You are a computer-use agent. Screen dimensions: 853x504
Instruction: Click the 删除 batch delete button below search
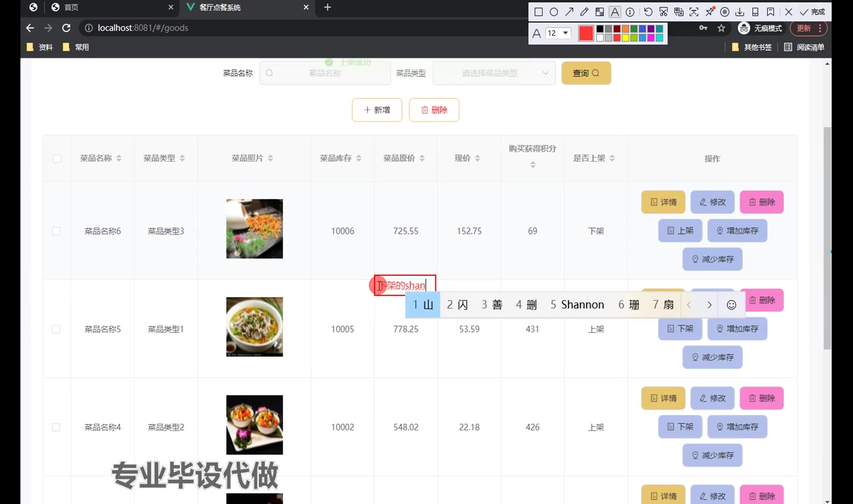click(x=434, y=110)
